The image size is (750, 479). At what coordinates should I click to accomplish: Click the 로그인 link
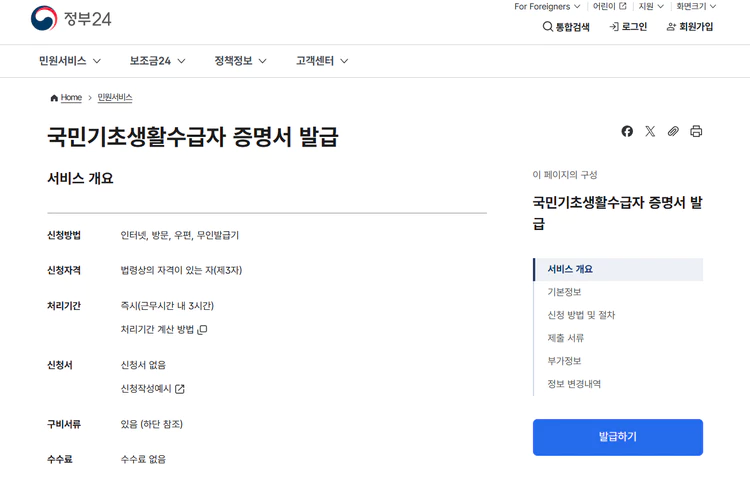click(x=628, y=27)
